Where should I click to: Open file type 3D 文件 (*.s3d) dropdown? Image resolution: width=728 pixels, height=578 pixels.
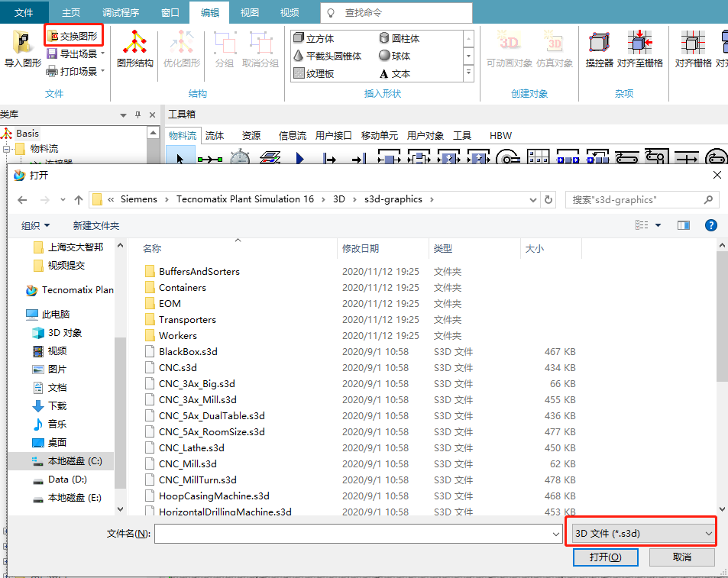pos(642,534)
